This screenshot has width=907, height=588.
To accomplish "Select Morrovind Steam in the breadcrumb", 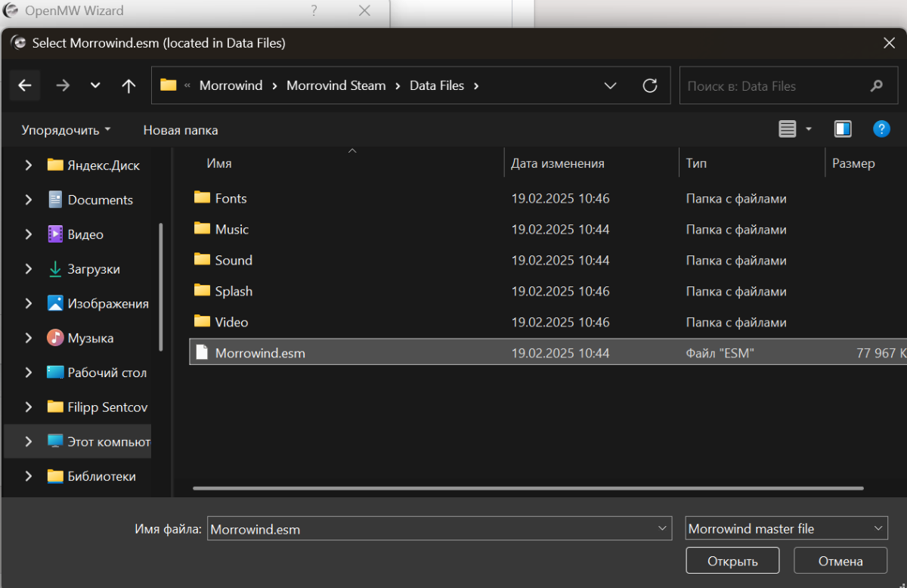I will (336, 85).
